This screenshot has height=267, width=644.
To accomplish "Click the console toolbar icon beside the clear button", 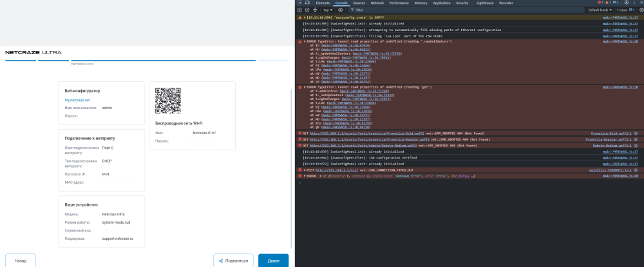I will pos(315,10).
